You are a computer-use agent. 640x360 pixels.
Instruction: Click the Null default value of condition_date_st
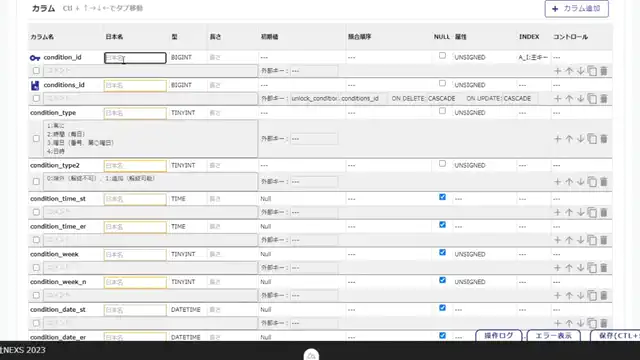(266, 310)
